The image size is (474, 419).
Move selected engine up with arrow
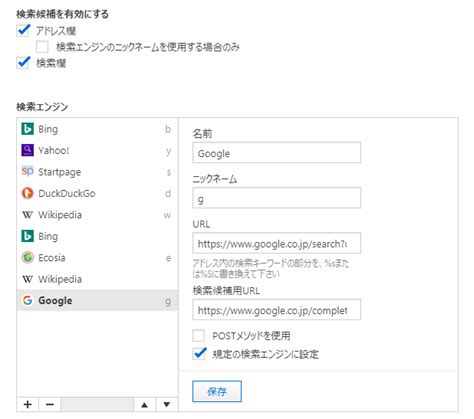(x=144, y=405)
